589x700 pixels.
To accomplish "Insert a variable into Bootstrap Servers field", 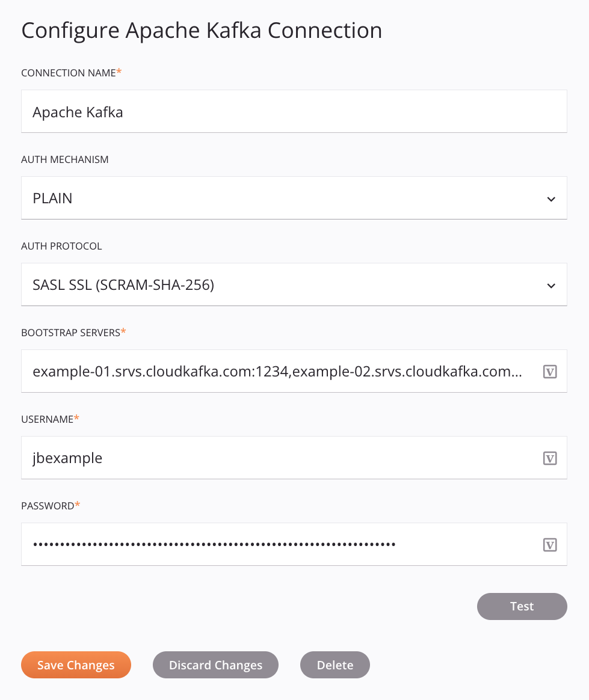I will pyautogui.click(x=549, y=371).
